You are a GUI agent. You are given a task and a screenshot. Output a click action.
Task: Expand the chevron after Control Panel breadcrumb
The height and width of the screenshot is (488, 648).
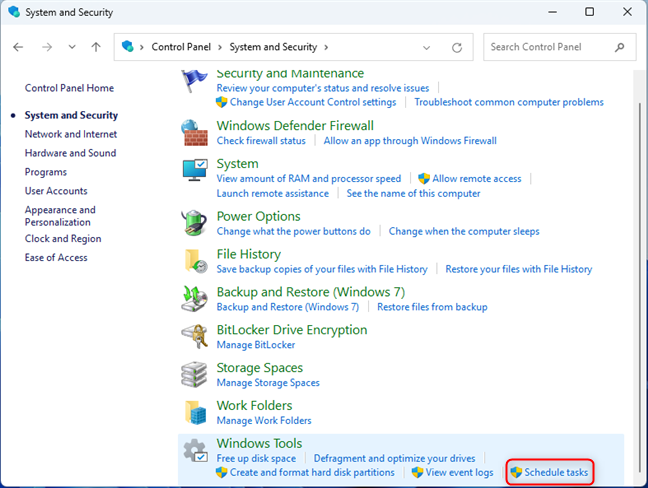pyautogui.click(x=220, y=47)
